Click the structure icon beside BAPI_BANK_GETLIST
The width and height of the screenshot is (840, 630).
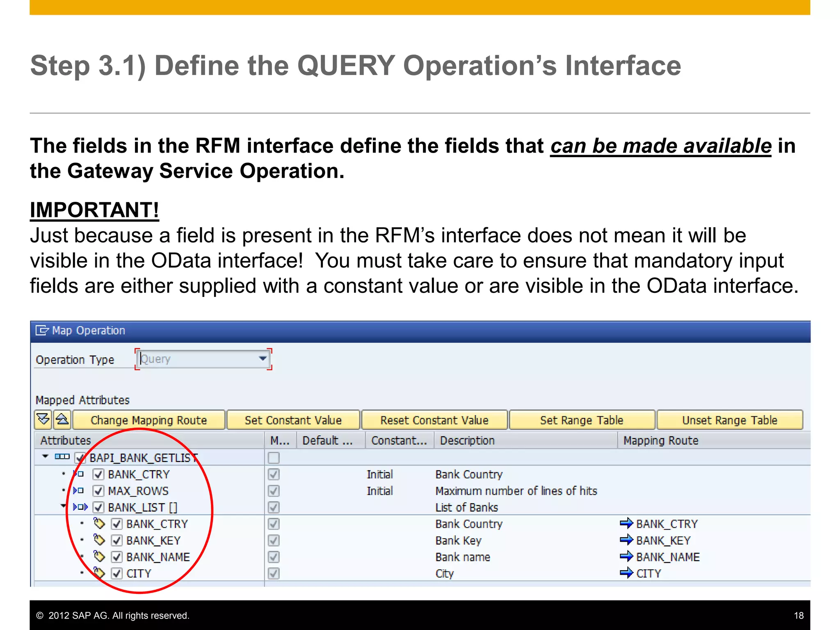62,457
